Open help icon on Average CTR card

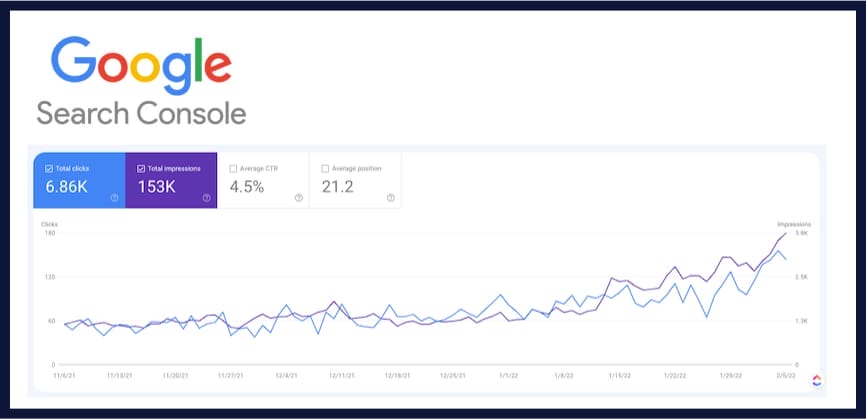(298, 198)
